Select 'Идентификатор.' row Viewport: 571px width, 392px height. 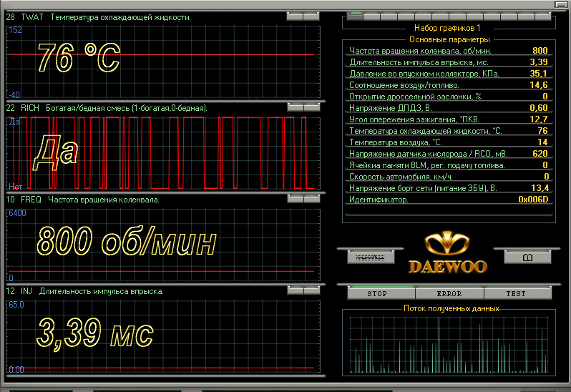(x=449, y=200)
